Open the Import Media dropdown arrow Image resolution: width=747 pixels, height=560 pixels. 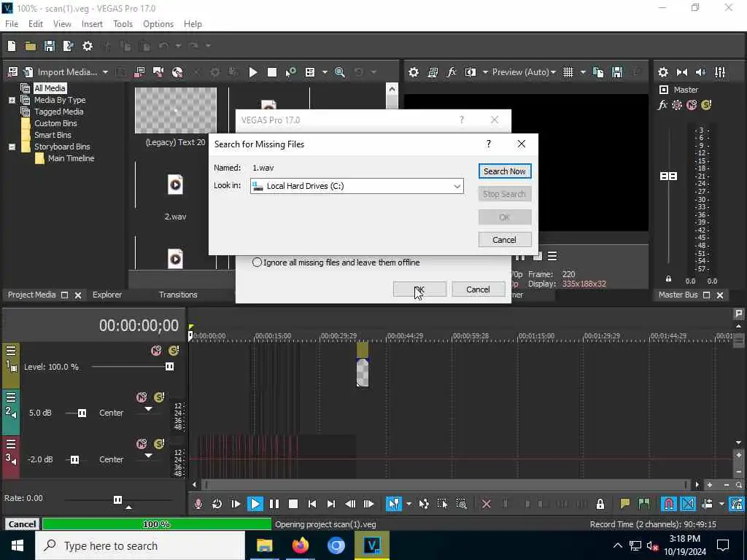coord(105,72)
